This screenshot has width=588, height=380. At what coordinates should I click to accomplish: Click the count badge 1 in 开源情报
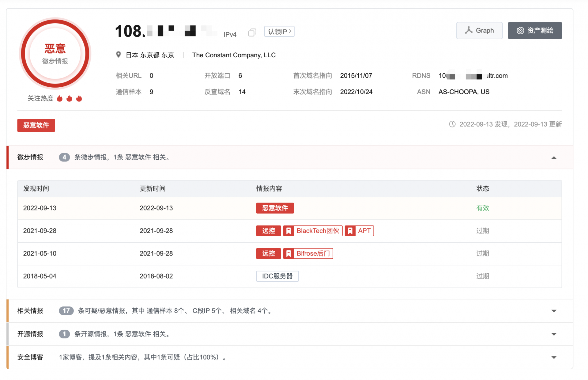tap(64, 334)
